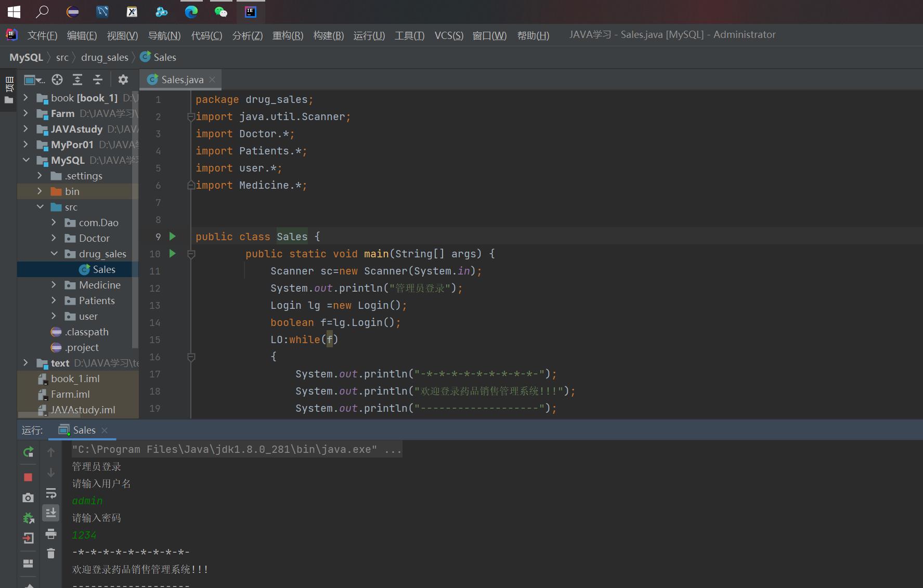Click the exit/logout arrow icon in the run toolbar
The height and width of the screenshot is (588, 923).
click(x=28, y=538)
